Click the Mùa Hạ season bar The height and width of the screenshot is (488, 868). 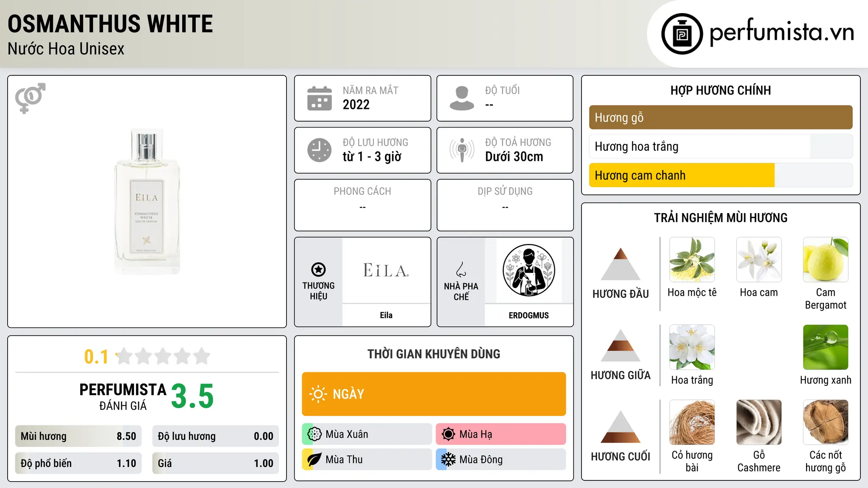click(501, 434)
